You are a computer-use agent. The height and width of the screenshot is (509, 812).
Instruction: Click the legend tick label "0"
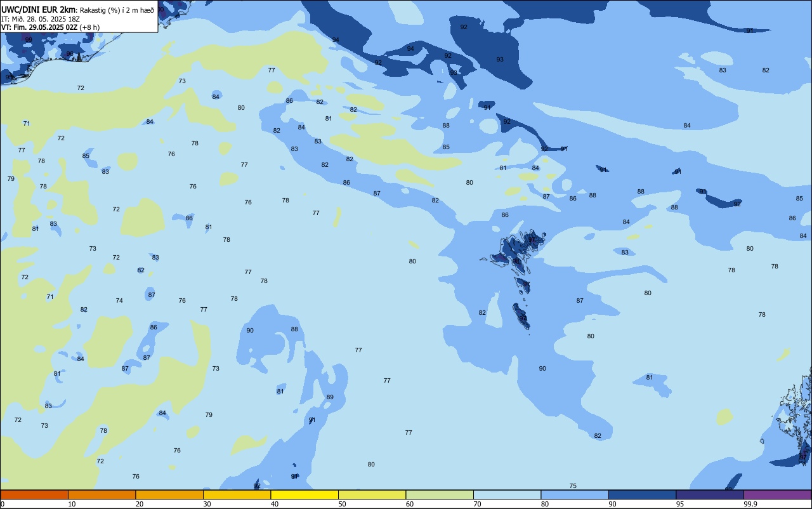coord(3,504)
